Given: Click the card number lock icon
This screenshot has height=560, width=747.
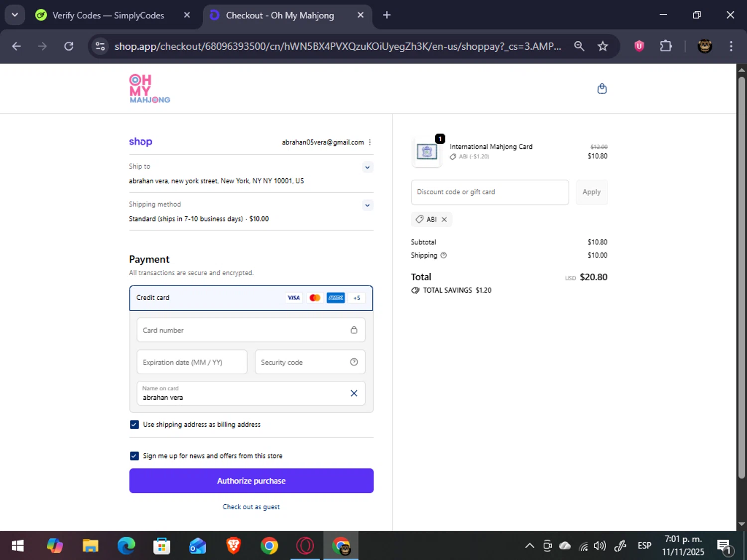Looking at the screenshot, I should tap(354, 330).
